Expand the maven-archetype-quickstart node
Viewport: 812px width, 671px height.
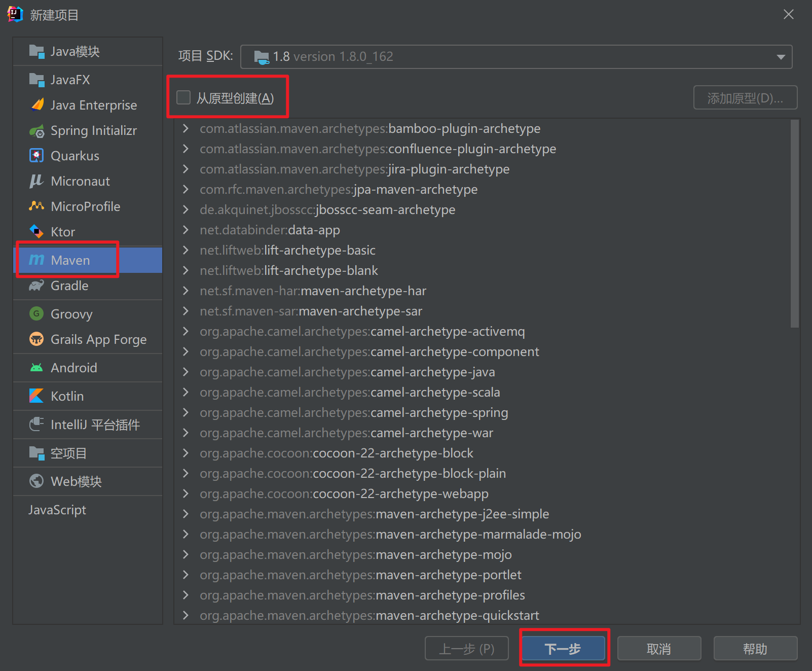coord(186,615)
